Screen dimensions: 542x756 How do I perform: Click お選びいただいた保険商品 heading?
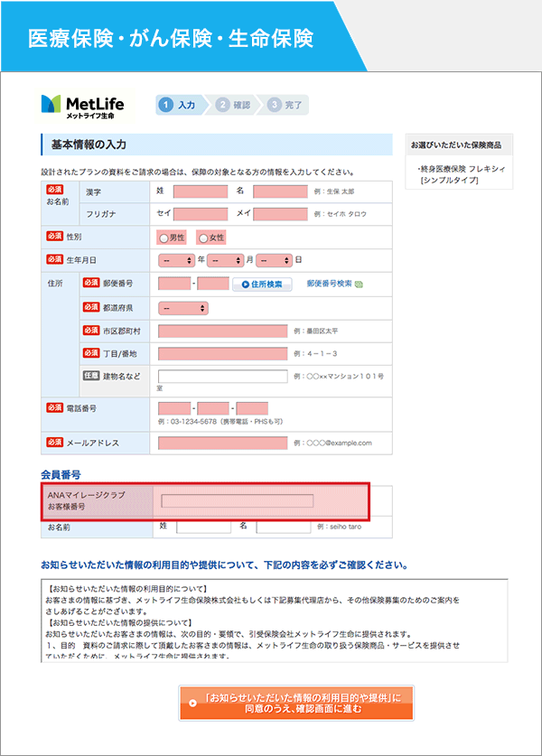(456, 145)
